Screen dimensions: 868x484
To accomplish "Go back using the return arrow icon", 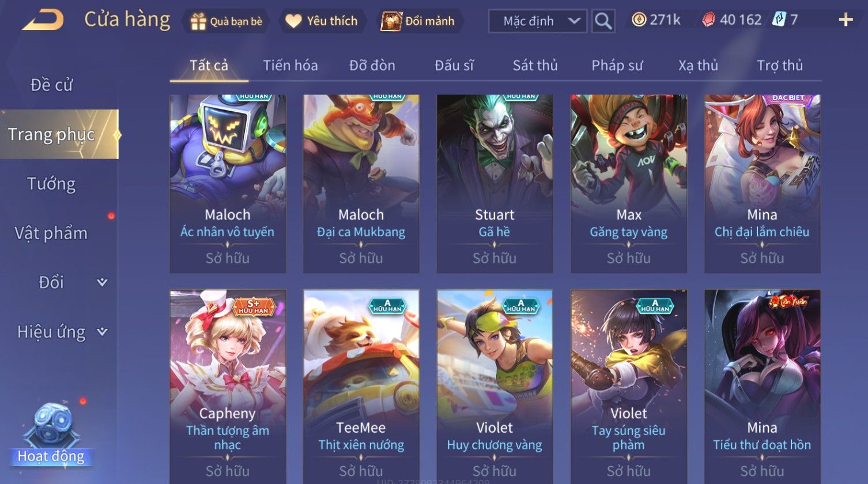I will [43, 21].
